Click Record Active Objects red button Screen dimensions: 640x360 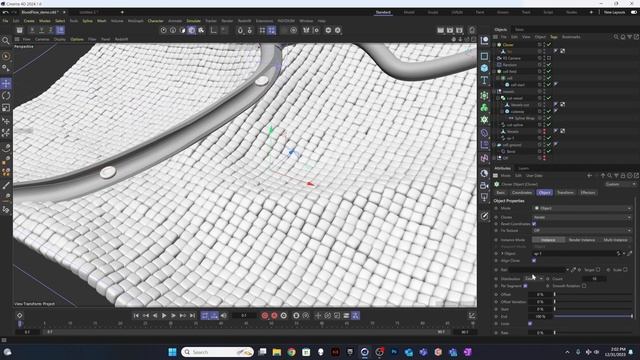(264, 316)
